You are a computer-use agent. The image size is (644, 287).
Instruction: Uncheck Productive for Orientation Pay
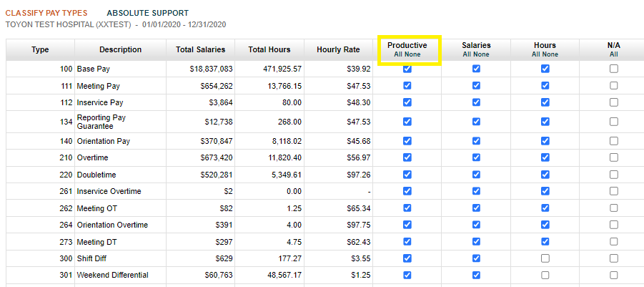407,140
